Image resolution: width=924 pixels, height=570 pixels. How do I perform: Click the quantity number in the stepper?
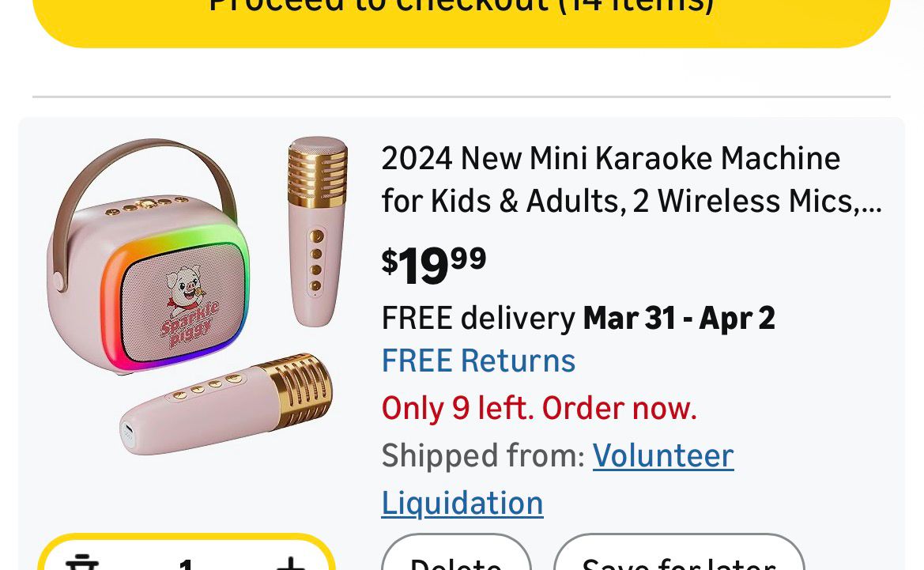tap(186, 564)
